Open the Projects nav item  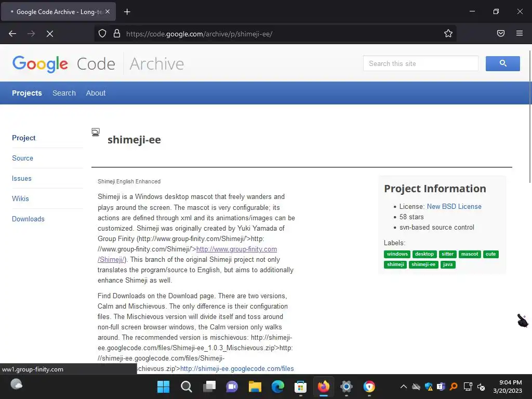27,93
